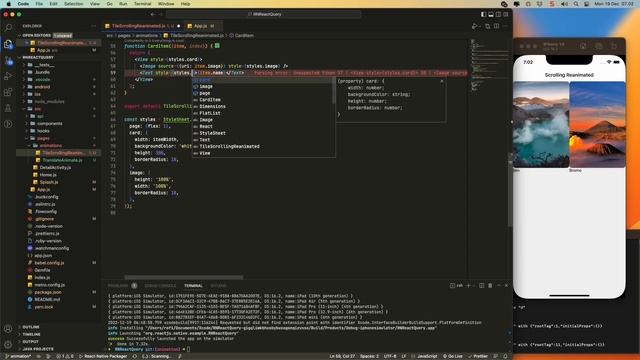Click the Simulator home button icon

tap(583, 46)
